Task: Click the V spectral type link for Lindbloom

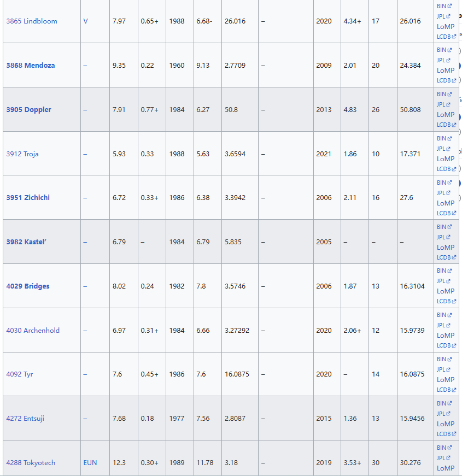Action: tap(85, 21)
